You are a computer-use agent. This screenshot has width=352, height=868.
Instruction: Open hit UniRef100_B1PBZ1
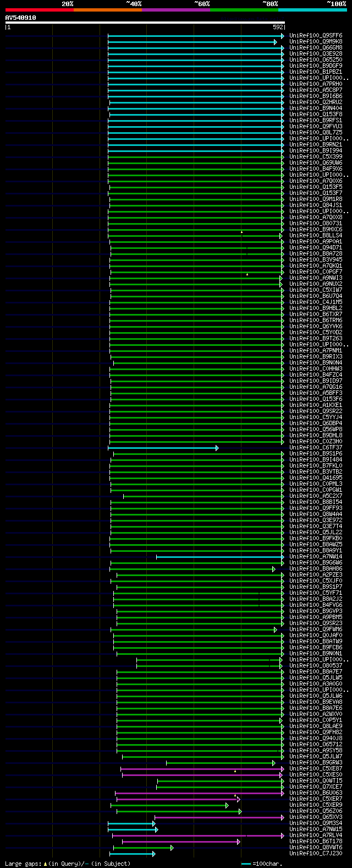(315, 72)
